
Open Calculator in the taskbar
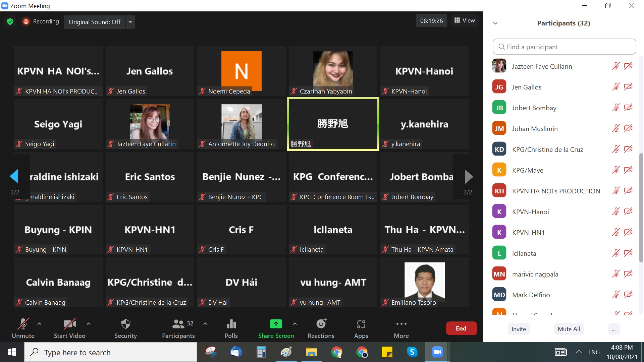point(261,352)
